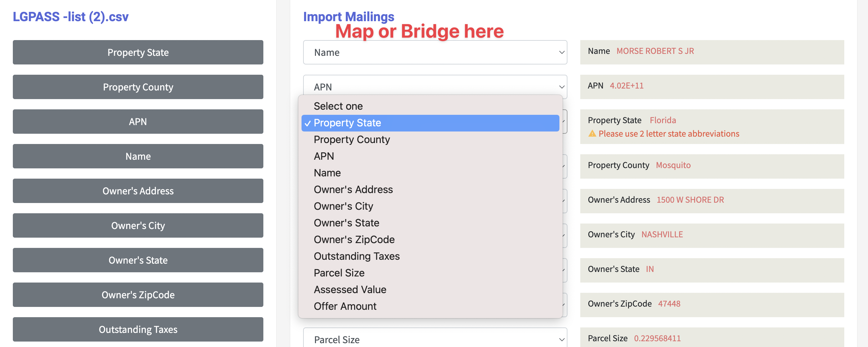
Task: Select APN option in dropdown list
Action: (430, 156)
